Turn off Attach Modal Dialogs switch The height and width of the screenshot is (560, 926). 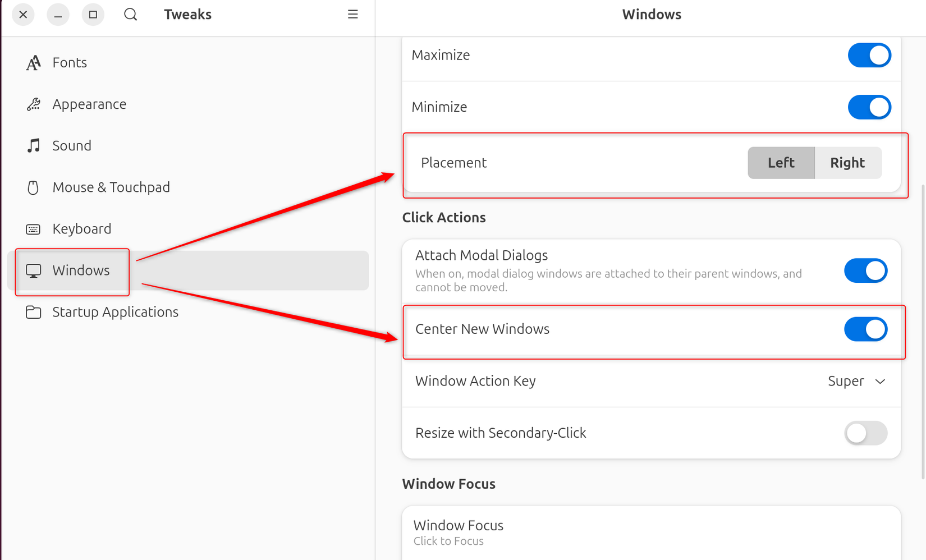(865, 270)
